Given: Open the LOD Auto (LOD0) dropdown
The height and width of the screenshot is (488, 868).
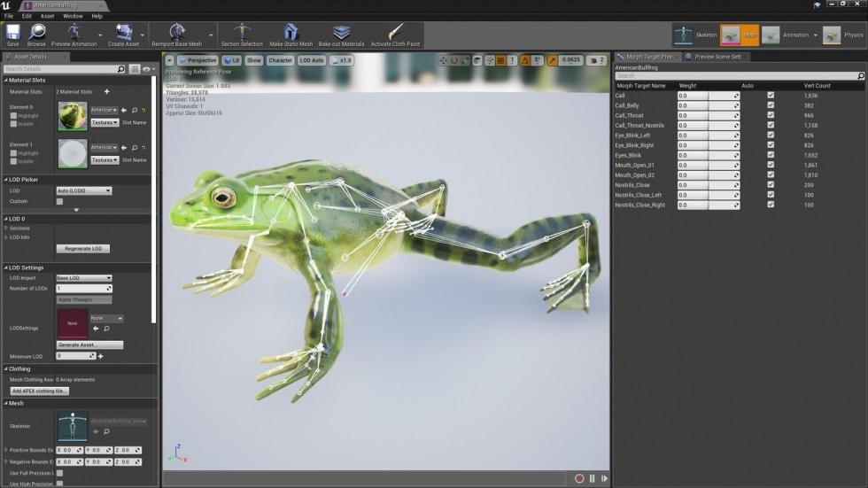Looking at the screenshot, I should (83, 190).
